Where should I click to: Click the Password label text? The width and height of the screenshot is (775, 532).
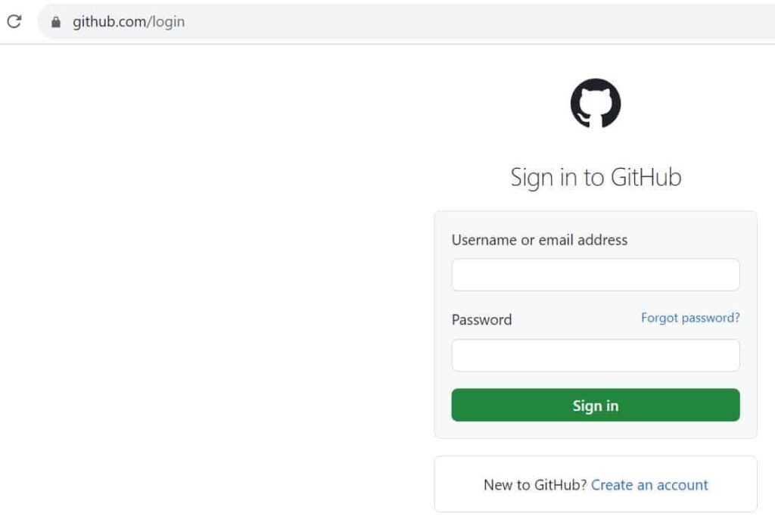point(481,319)
